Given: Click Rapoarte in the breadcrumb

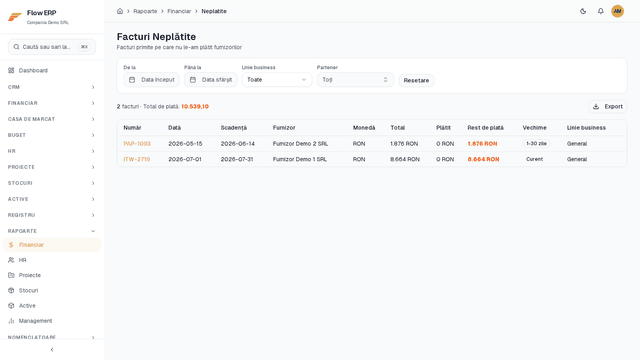Looking at the screenshot, I should point(145,11).
